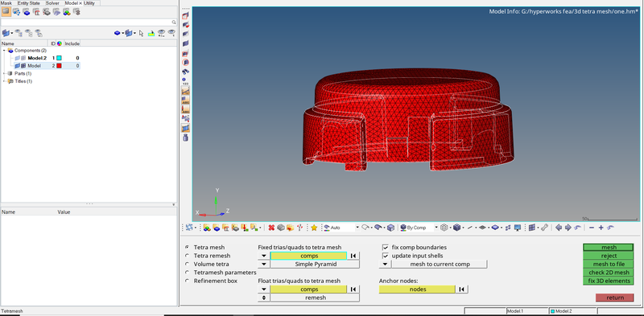Screen dimensions: 644x316
Task: Click the monitor display icon in toolbar
Action: (518, 228)
